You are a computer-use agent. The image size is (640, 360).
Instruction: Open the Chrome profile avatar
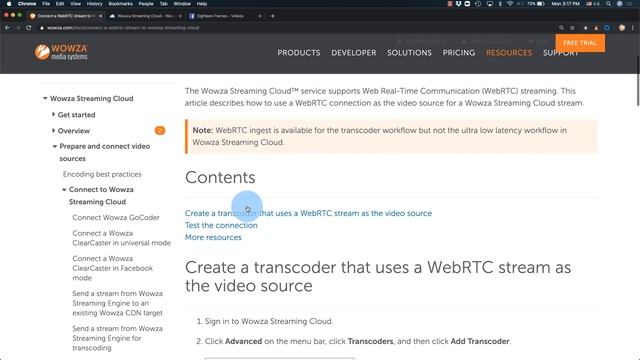(622, 28)
